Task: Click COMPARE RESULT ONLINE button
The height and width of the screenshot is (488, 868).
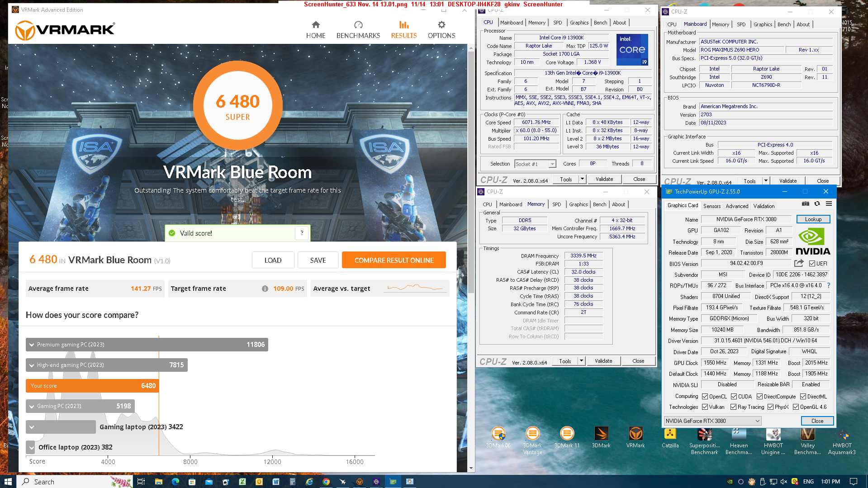Action: (x=394, y=260)
